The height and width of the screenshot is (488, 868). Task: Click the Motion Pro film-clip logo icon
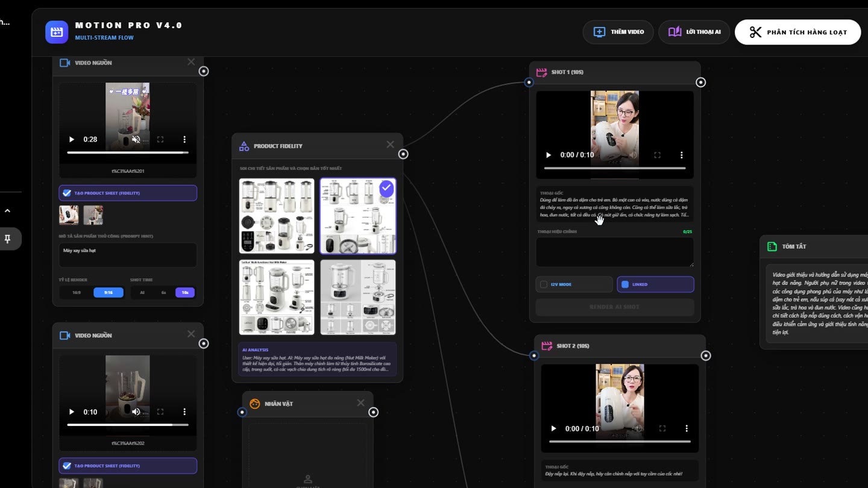click(57, 32)
